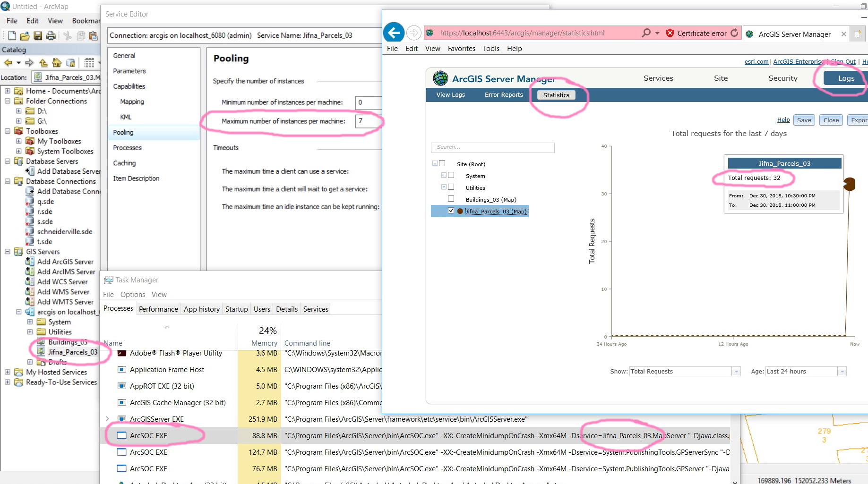This screenshot has height=484, width=868.
Task: Expand the ArcGISServer EXE process group
Action: 107,419
